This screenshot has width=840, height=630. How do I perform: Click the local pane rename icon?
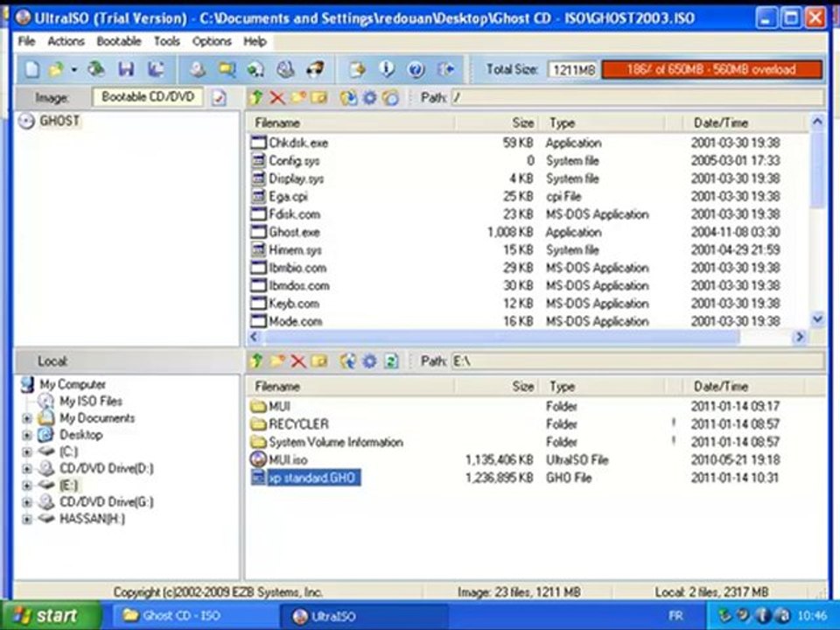pos(318,361)
